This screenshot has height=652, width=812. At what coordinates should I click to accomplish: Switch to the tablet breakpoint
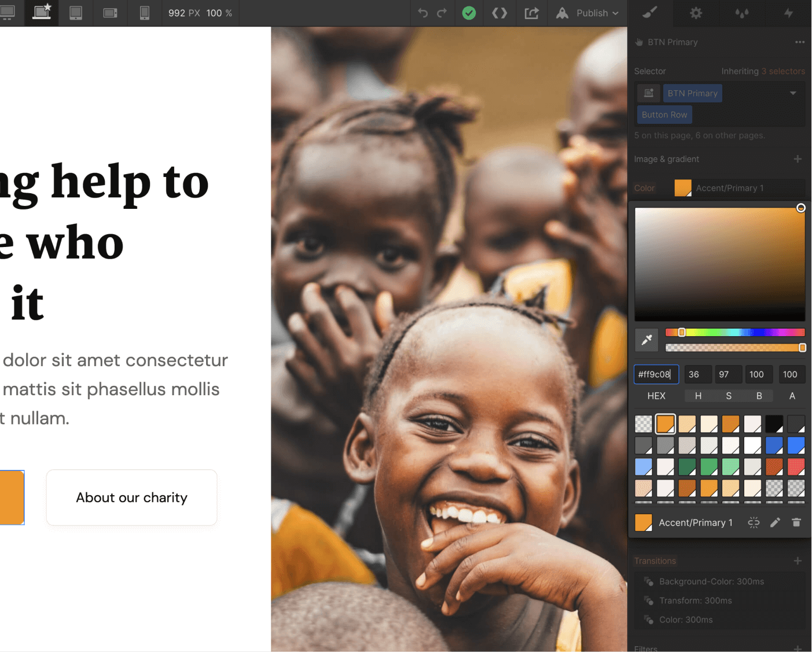pyautogui.click(x=76, y=13)
